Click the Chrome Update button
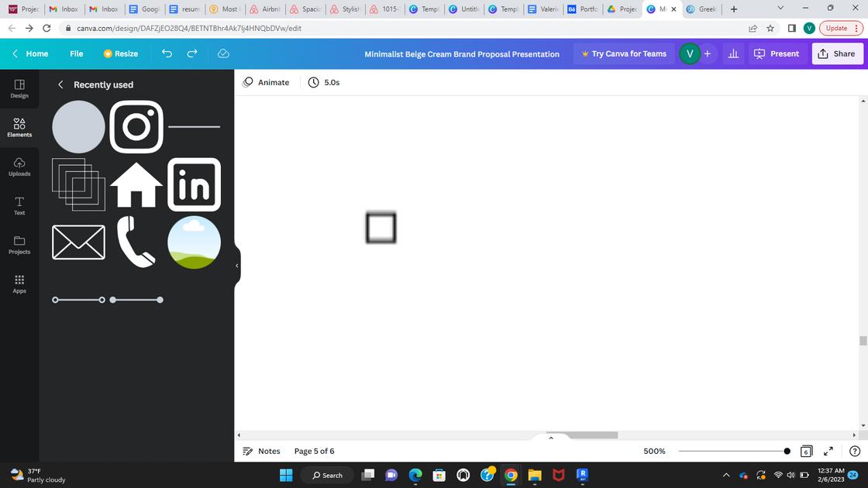 pos(841,28)
